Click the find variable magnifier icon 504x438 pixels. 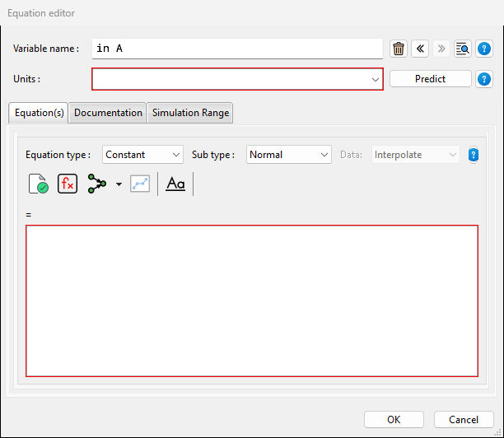coord(463,49)
